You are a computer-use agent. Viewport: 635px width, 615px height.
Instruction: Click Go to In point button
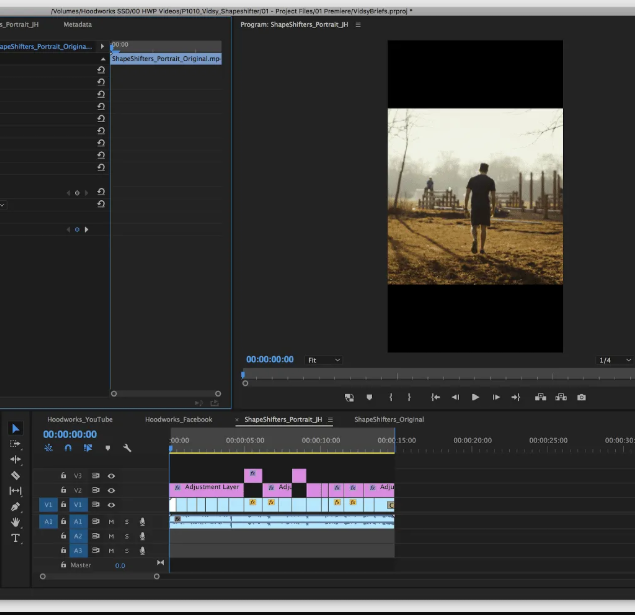point(435,397)
